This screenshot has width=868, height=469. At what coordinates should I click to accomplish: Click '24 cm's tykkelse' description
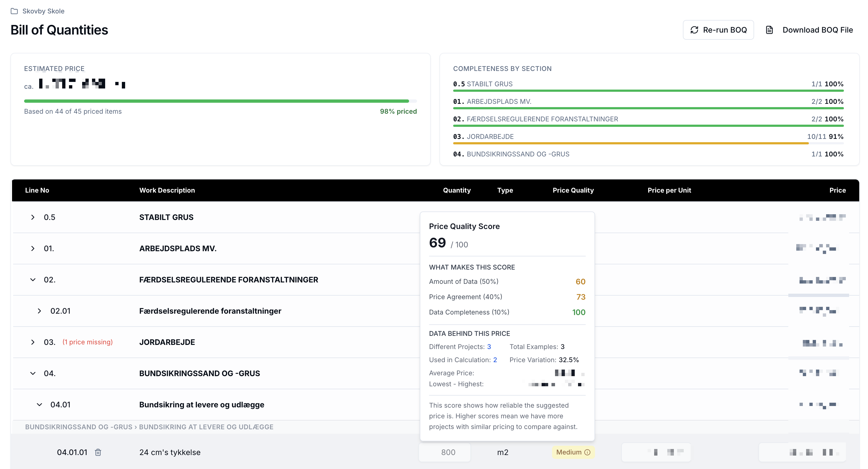pos(170,452)
